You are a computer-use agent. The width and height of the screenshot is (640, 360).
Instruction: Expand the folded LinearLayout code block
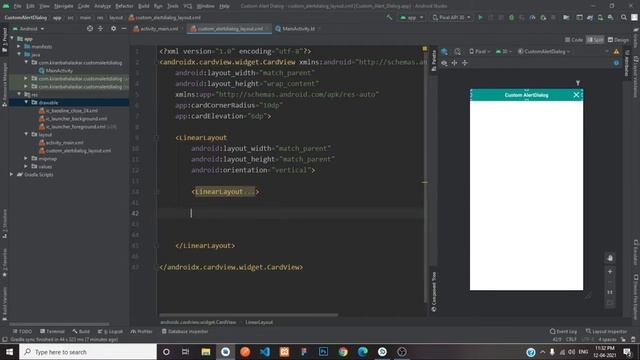point(225,192)
